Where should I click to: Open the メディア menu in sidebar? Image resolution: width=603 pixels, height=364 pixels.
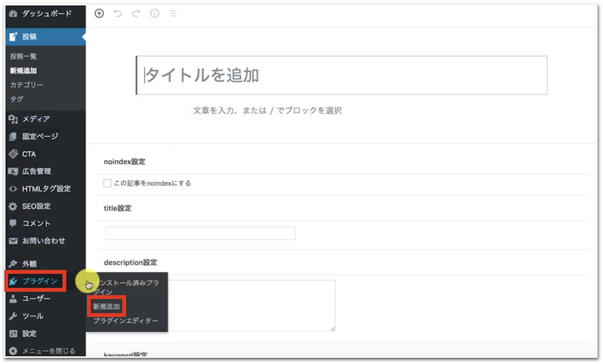pos(35,119)
